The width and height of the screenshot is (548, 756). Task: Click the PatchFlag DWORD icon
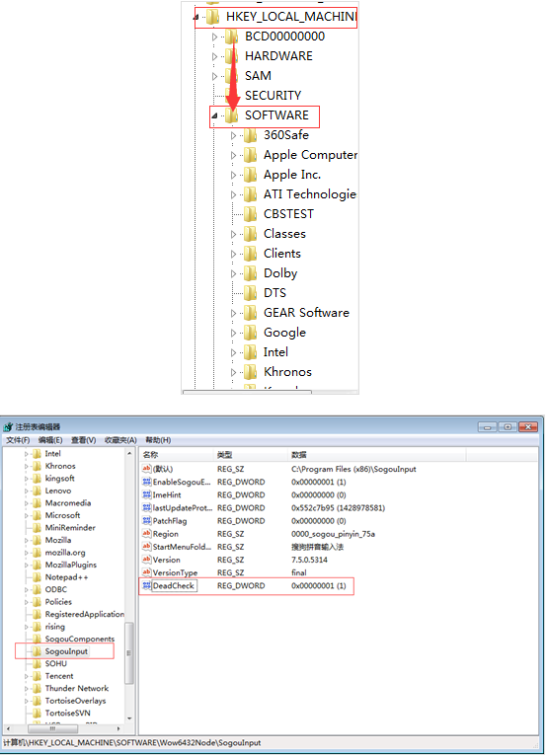pos(147,520)
